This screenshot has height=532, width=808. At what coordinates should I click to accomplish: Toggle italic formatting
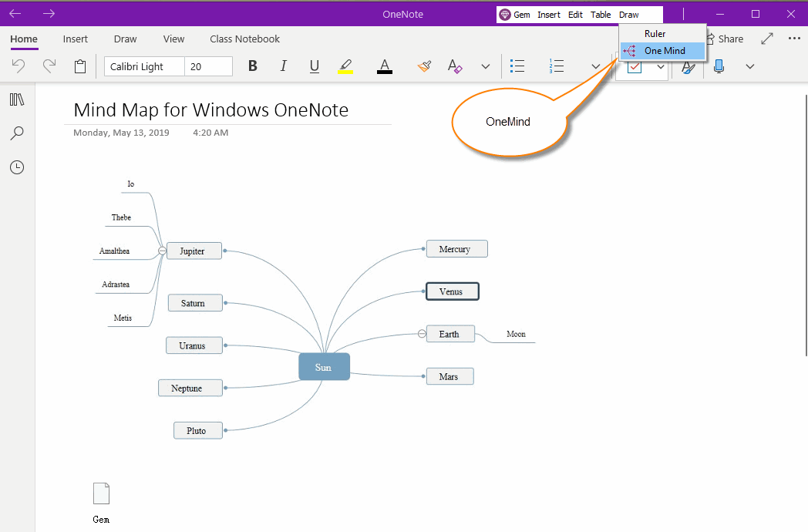click(x=283, y=66)
